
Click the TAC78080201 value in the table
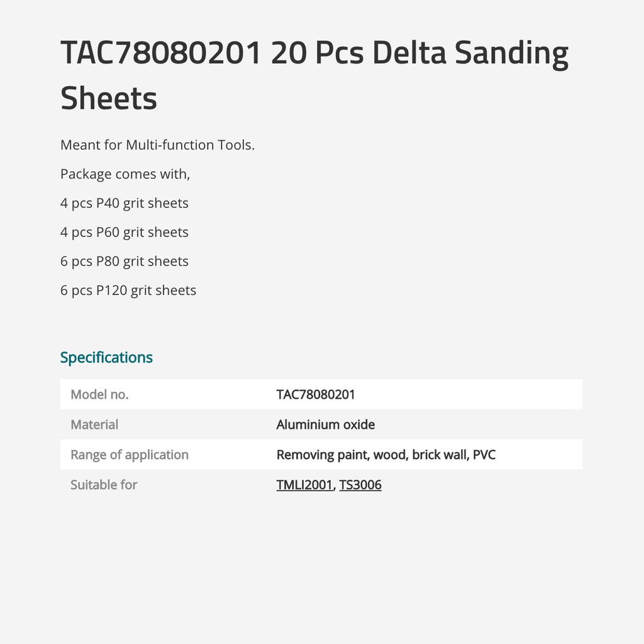point(316,394)
